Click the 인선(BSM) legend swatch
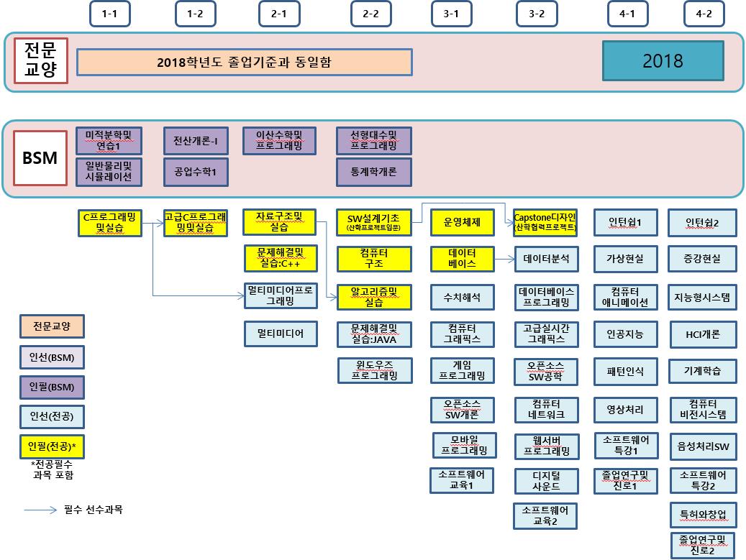 point(52,357)
